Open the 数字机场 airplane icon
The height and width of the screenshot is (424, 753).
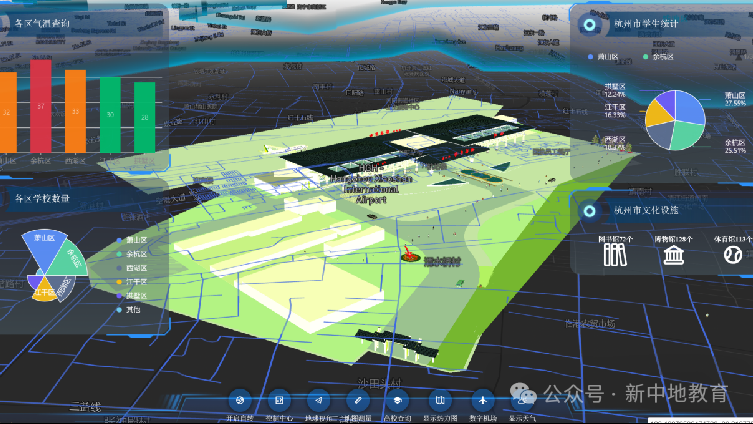click(x=483, y=400)
